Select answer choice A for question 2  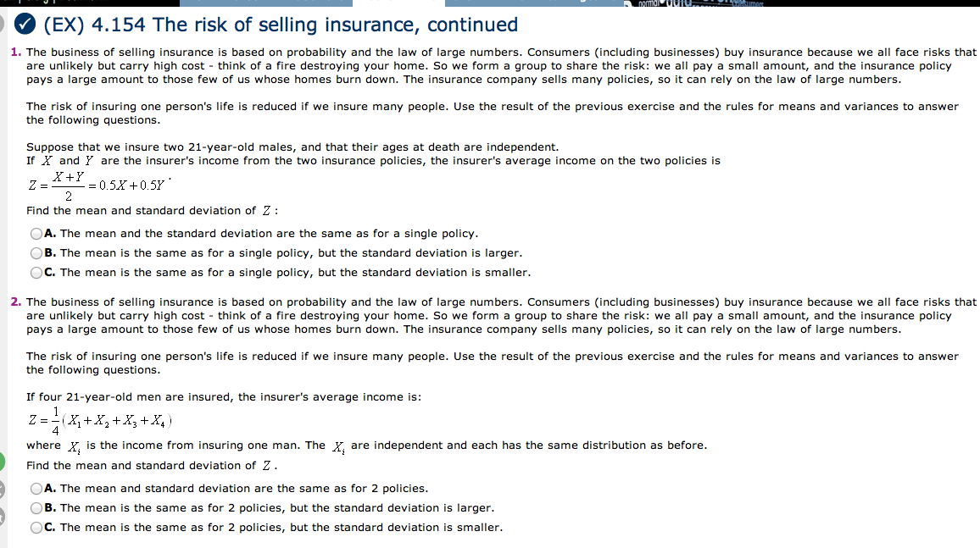pos(36,487)
